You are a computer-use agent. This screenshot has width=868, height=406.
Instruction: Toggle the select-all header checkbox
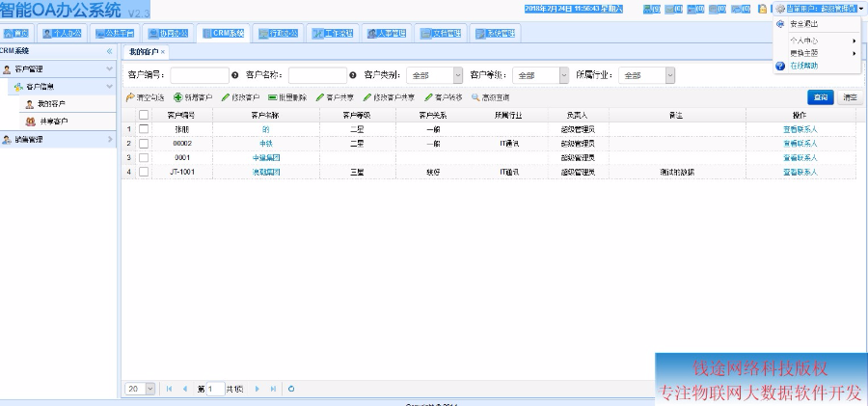tap(144, 115)
